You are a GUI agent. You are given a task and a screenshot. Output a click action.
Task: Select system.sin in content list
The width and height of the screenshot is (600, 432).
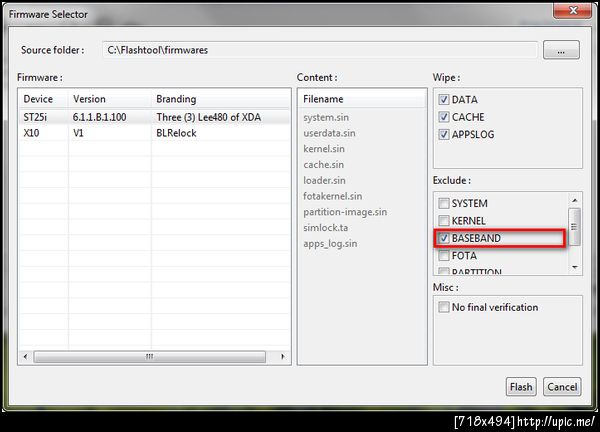(x=326, y=117)
